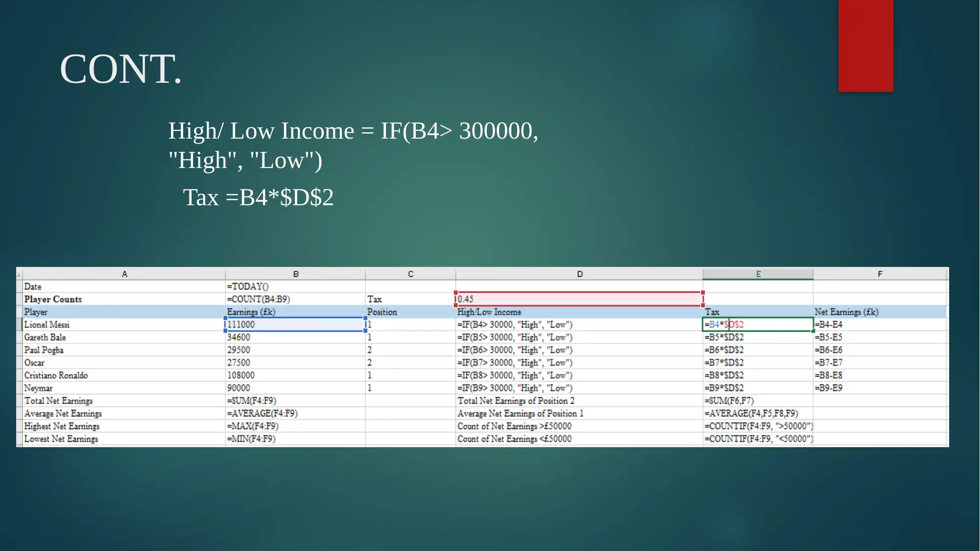Select the 108000 earnings cell

point(295,376)
